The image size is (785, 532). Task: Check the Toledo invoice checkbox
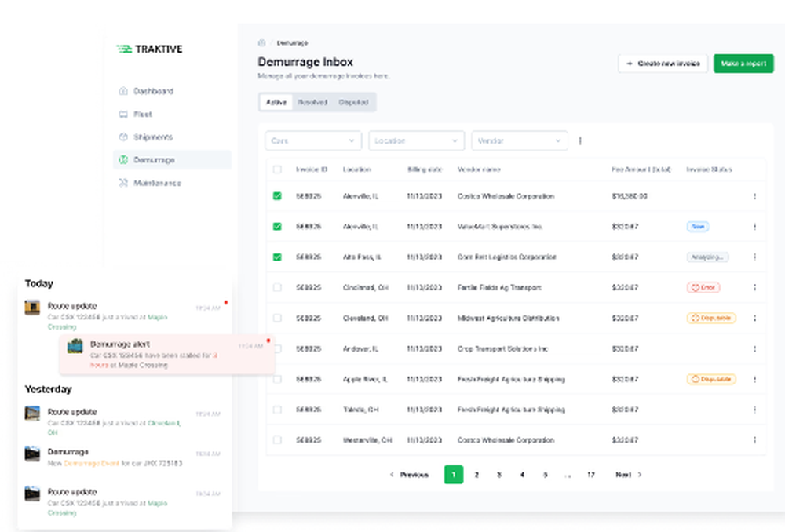[277, 410]
